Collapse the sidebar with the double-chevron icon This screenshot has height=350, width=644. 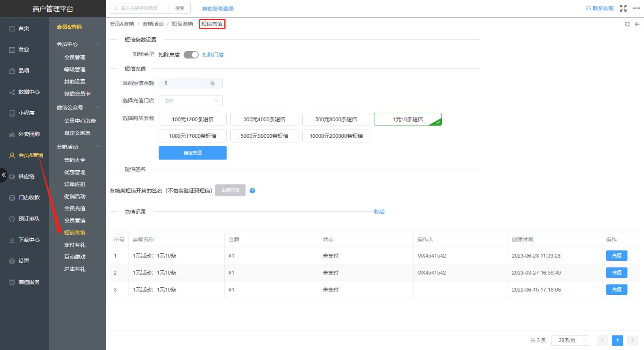point(3,175)
